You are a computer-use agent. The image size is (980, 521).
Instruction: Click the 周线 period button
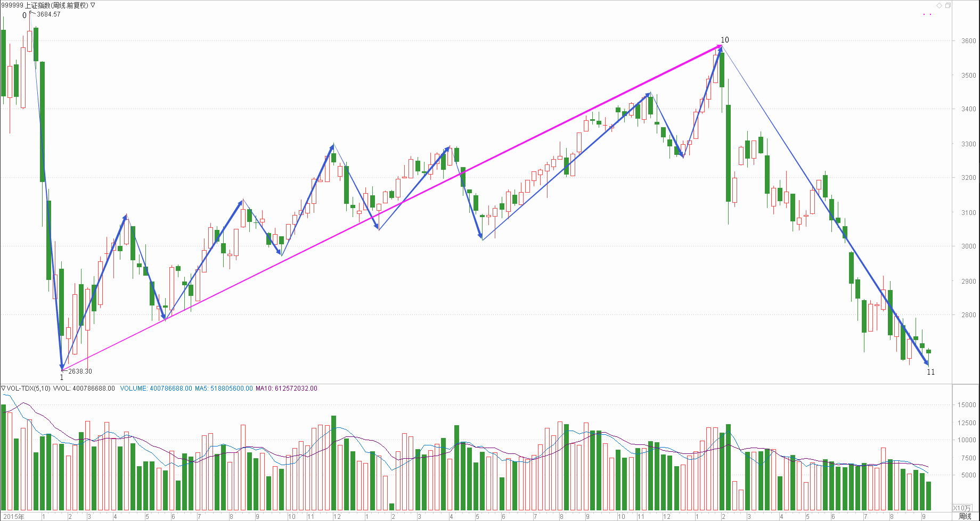point(965,517)
